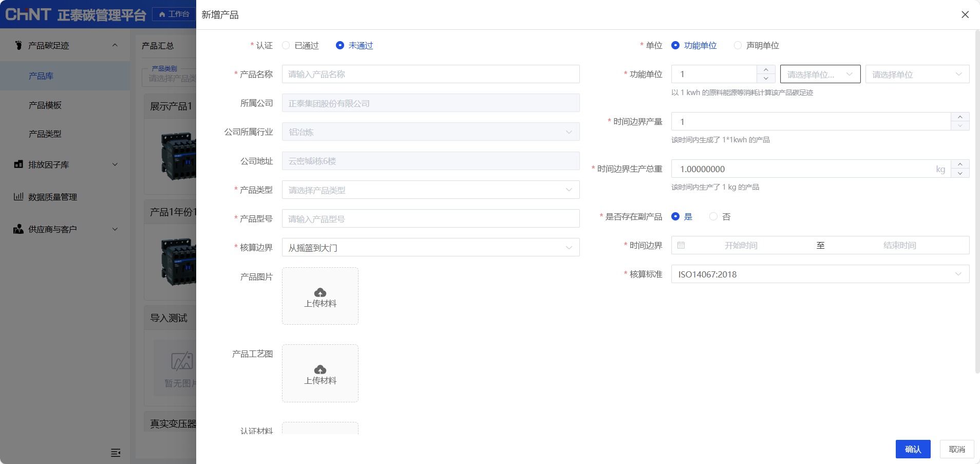Open 产品类型 in the sidebar

[65, 134]
